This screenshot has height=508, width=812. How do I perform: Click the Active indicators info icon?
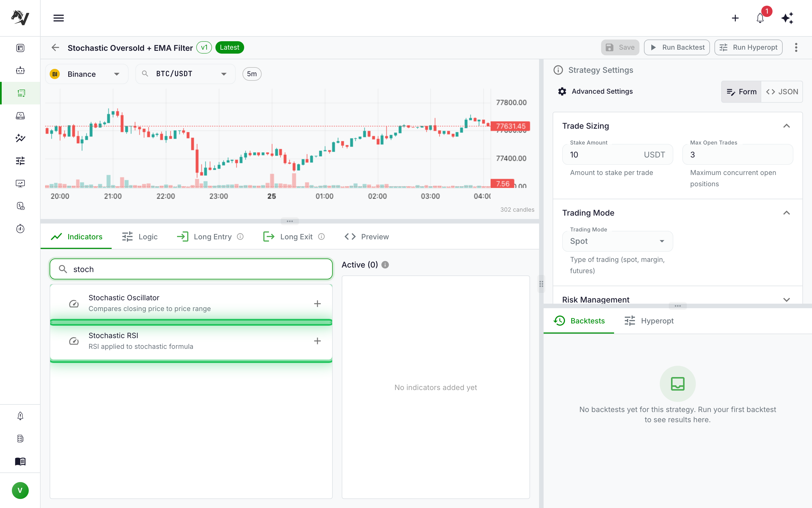(x=385, y=265)
